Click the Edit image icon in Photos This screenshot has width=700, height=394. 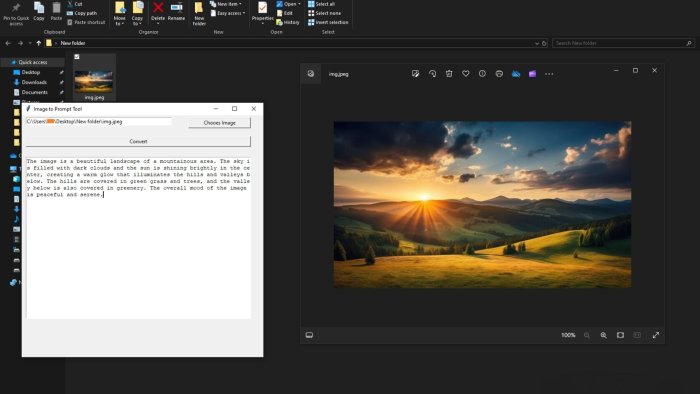415,74
